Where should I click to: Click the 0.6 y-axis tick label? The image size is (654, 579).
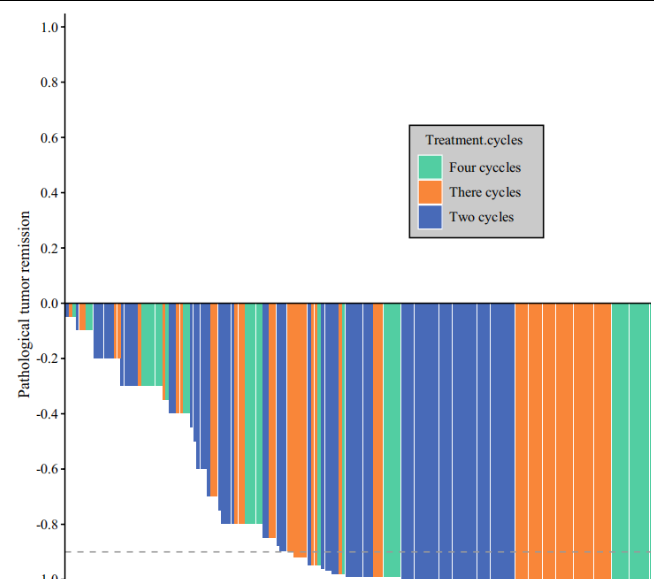tap(49, 137)
